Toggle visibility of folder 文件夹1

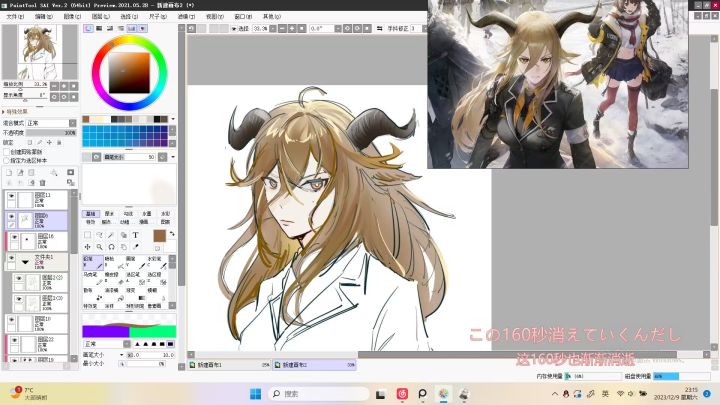point(11,258)
